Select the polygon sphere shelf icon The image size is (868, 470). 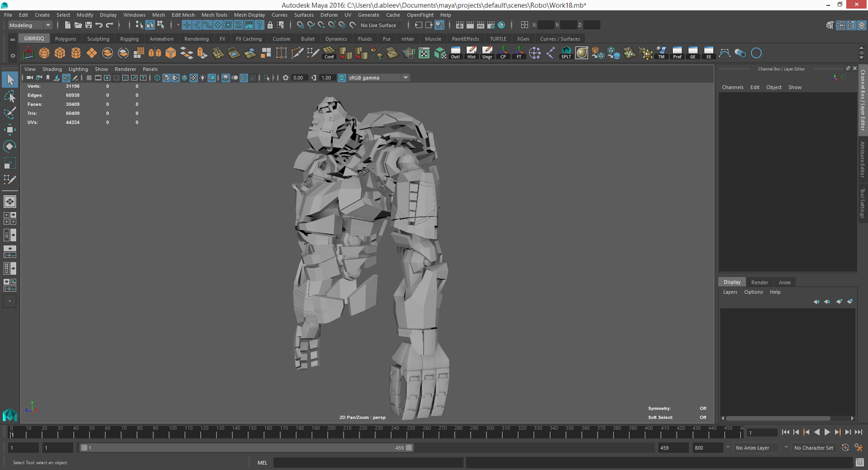pyautogui.click(x=44, y=53)
